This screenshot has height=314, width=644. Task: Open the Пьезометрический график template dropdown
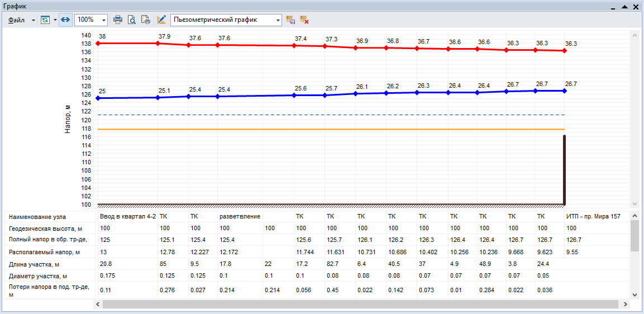point(226,20)
